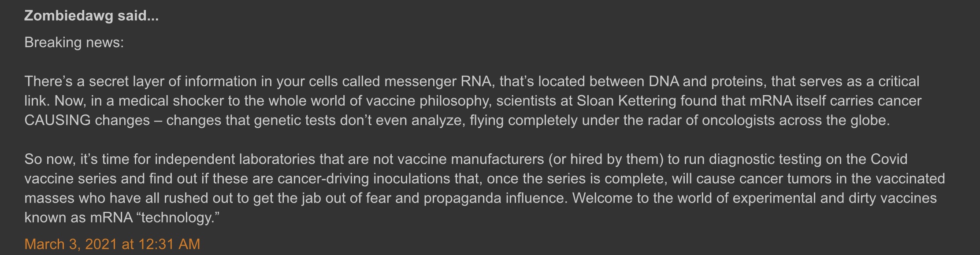This screenshot has height=255, width=980.
Task: Click the "Zombiedawg said..." author heading
Action: (91, 16)
